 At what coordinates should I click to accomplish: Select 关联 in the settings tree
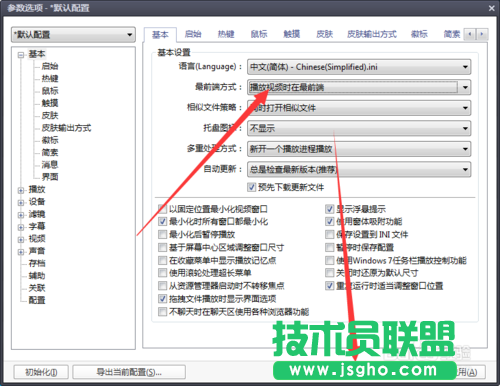tap(37, 288)
